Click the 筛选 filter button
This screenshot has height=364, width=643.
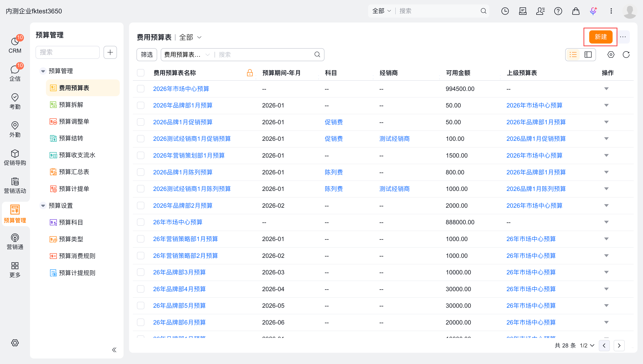(x=147, y=55)
